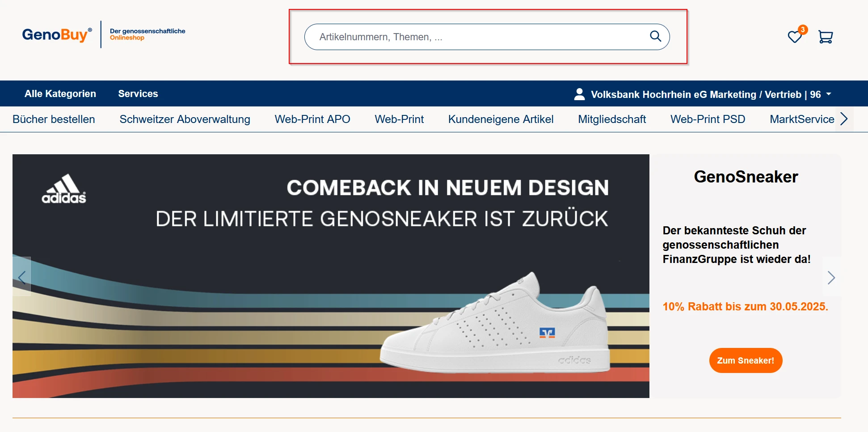The height and width of the screenshot is (432, 868).
Task: Click the adidas GenoSneaker banner image
Action: (331, 276)
